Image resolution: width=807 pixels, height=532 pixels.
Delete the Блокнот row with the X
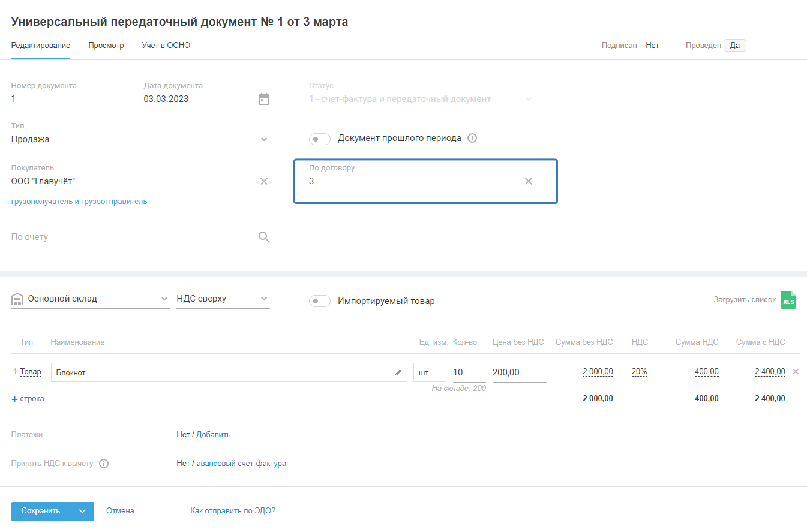[796, 372]
